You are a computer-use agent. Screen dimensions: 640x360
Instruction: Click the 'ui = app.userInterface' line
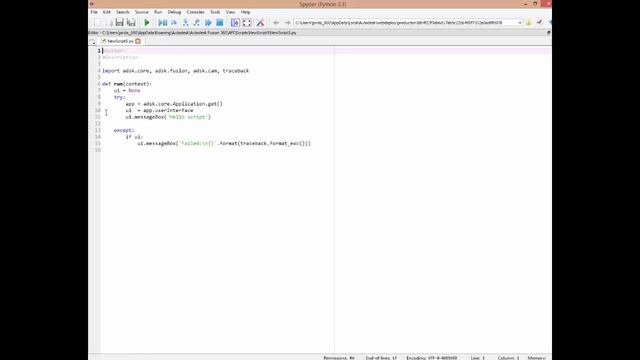click(x=160, y=110)
